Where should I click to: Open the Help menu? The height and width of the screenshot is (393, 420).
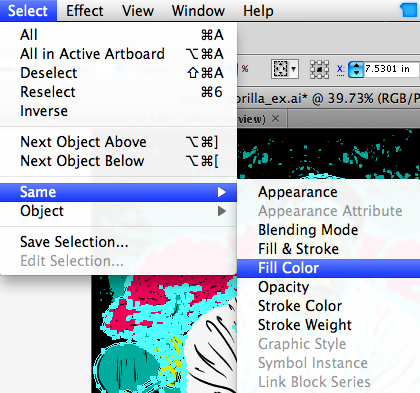click(258, 11)
